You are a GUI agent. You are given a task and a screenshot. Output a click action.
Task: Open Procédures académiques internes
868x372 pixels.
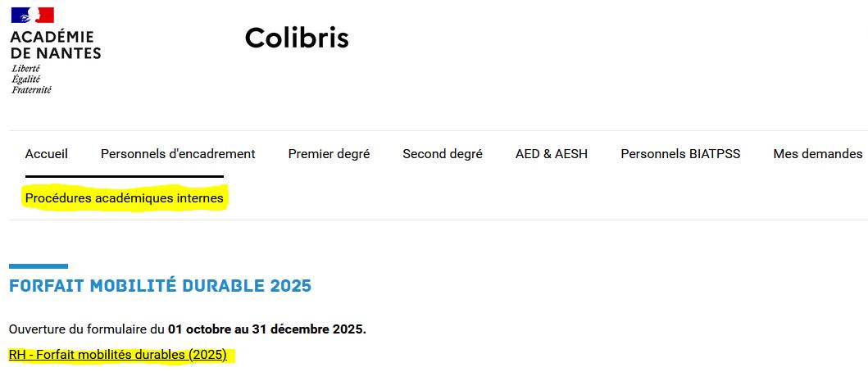[x=124, y=198]
